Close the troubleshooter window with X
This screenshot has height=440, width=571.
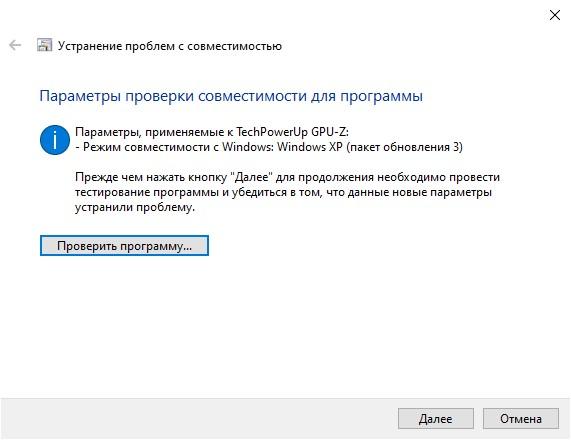click(555, 15)
